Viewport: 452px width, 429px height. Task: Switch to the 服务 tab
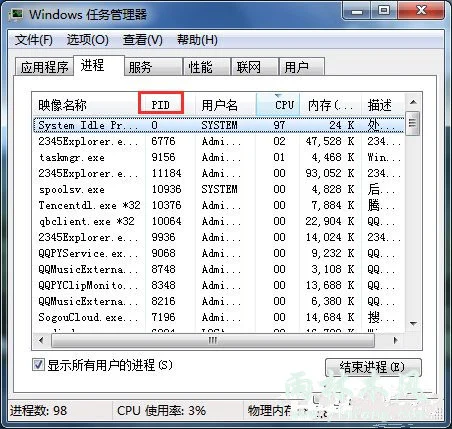[x=140, y=67]
